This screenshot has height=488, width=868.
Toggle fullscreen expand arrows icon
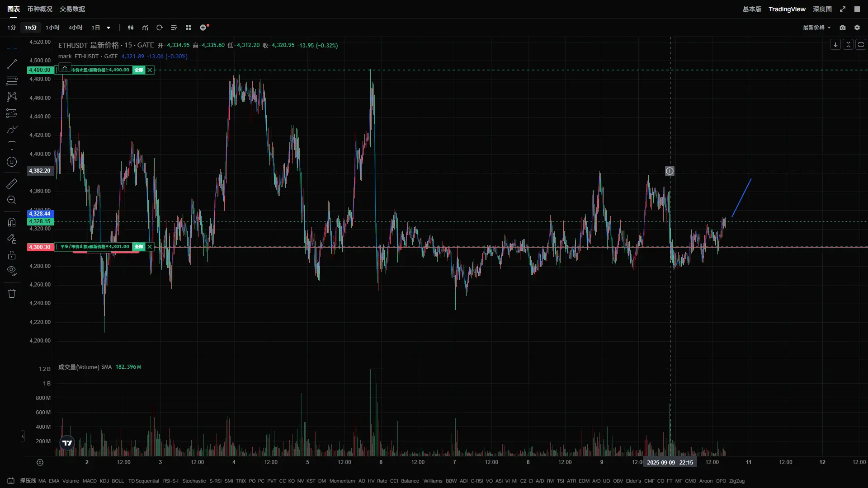[x=843, y=9]
